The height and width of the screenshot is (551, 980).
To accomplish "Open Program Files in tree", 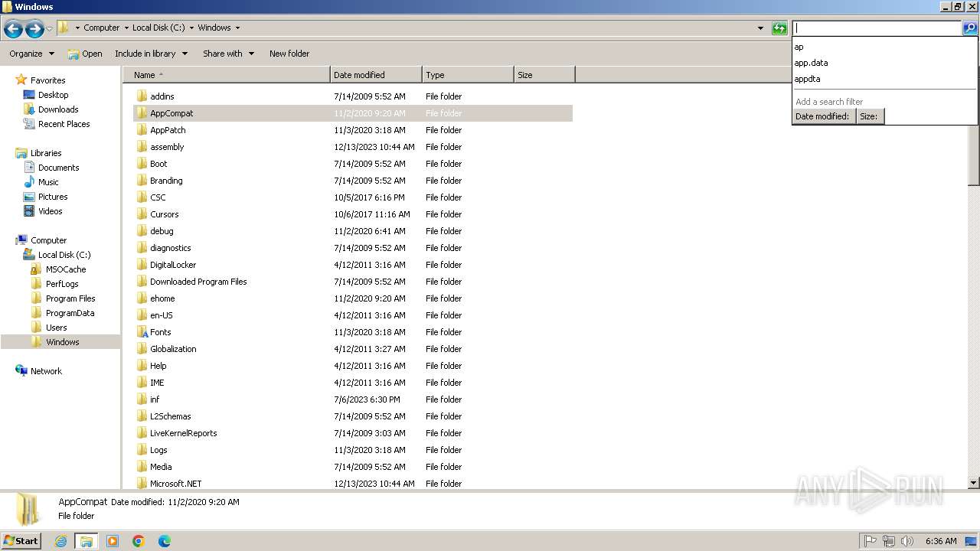I will coord(70,298).
